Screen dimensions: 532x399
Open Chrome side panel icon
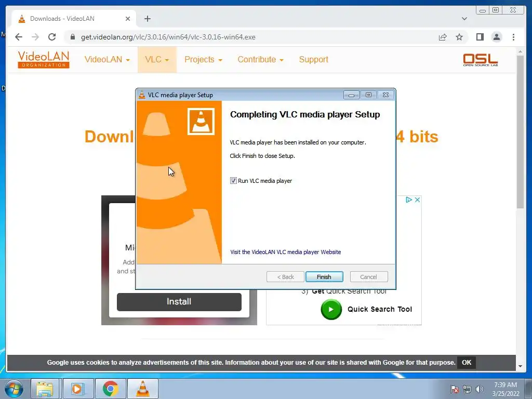(x=480, y=37)
